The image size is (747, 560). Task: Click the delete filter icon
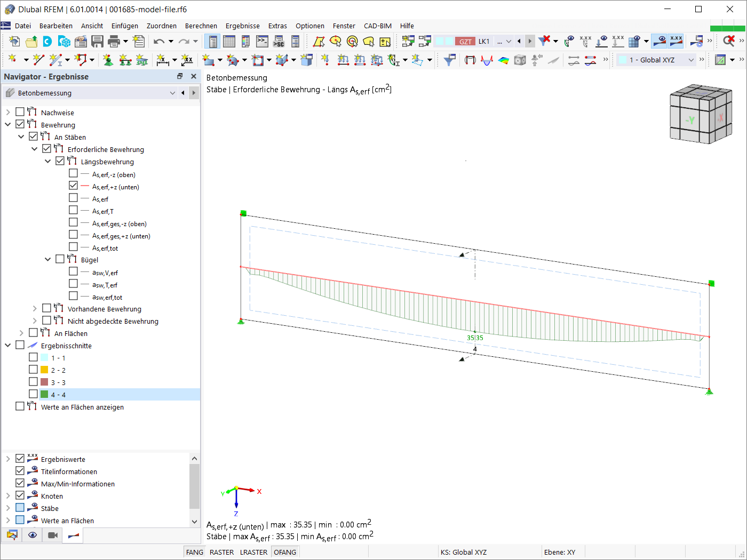point(544,41)
